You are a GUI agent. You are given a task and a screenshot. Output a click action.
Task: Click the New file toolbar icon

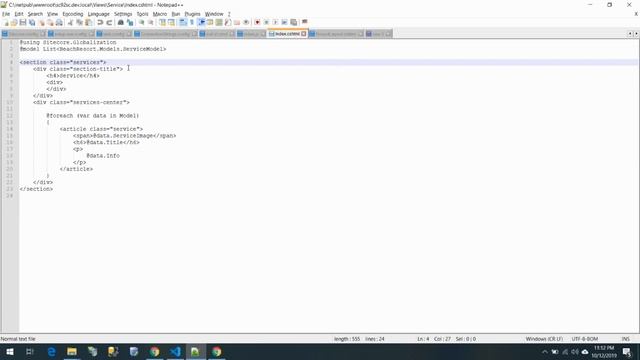[x=5, y=22]
